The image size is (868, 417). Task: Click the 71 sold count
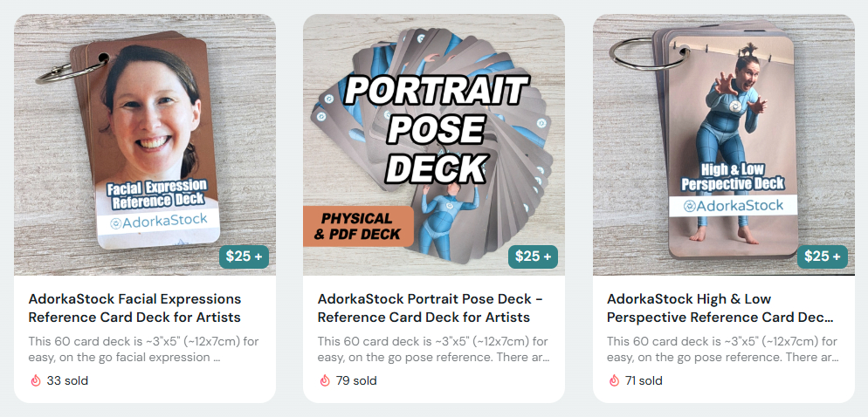click(x=645, y=380)
